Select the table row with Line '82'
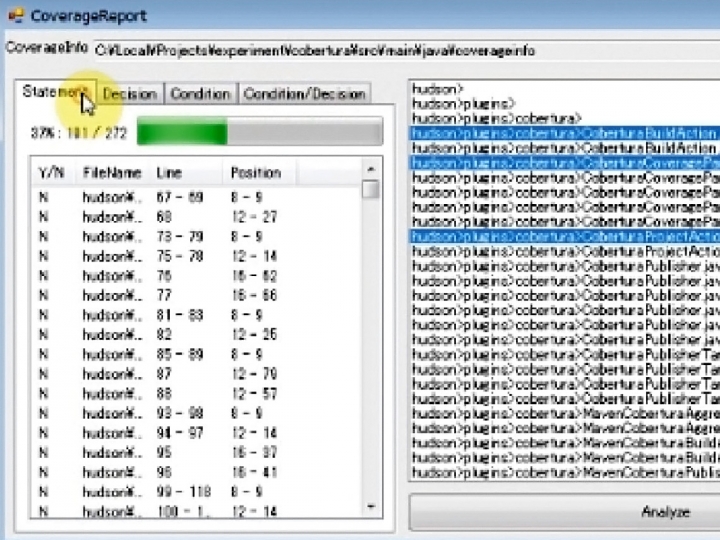This screenshot has width=720, height=540. [197, 335]
